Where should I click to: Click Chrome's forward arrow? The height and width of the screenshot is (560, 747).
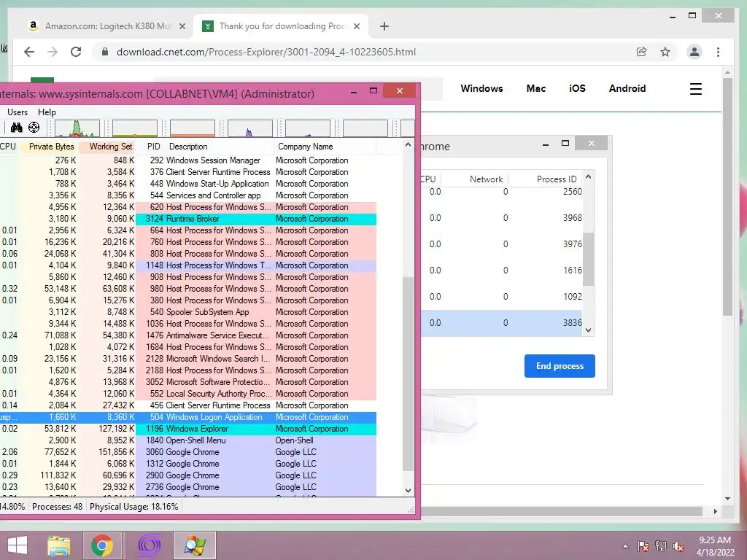pos(53,52)
